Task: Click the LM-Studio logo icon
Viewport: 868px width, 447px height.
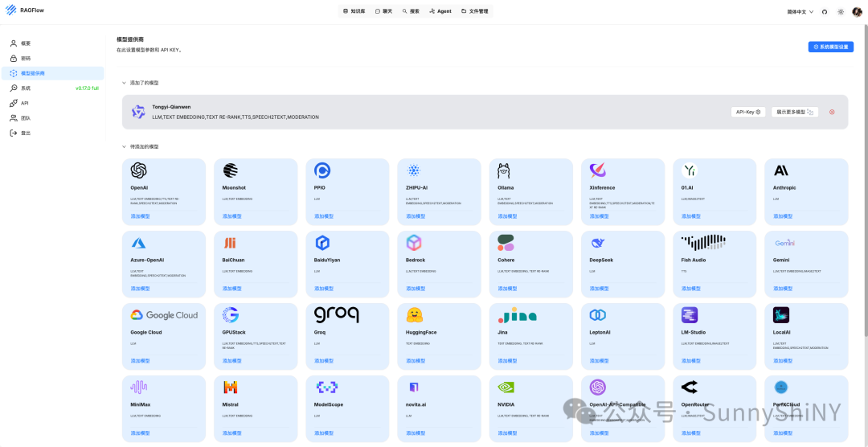Action: click(690, 315)
